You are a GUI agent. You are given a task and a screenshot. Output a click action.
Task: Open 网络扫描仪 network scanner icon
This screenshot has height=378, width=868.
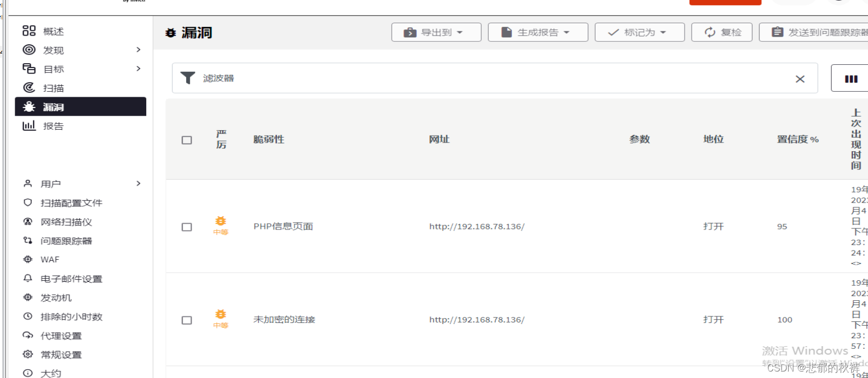coord(28,221)
